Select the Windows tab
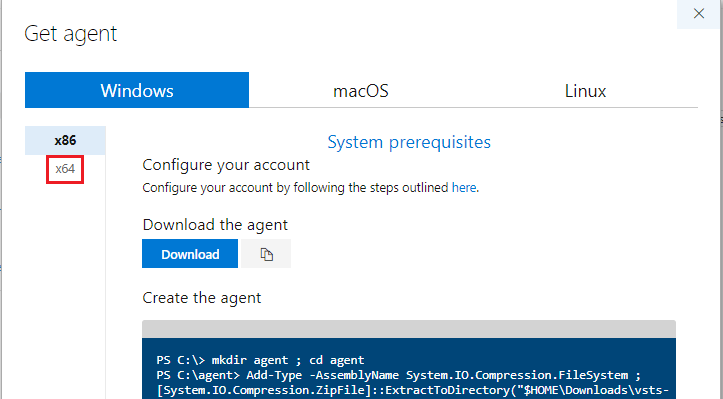The height and width of the screenshot is (399, 723). [137, 90]
